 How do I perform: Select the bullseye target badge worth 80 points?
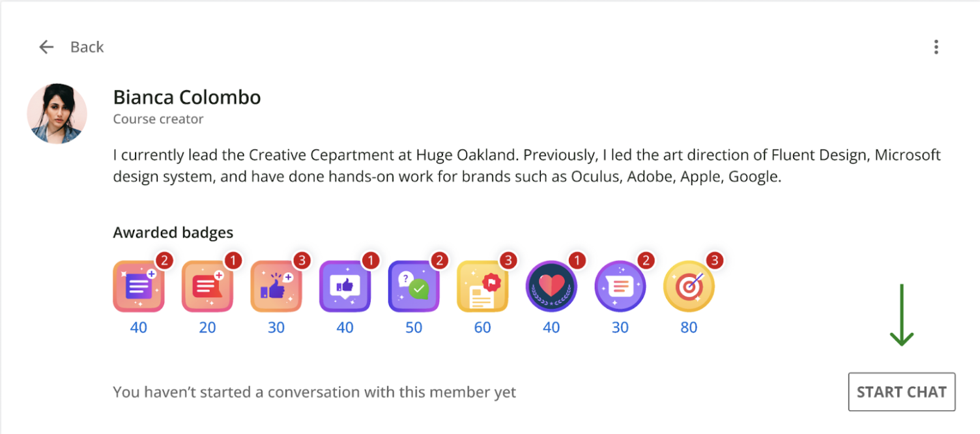click(x=689, y=287)
